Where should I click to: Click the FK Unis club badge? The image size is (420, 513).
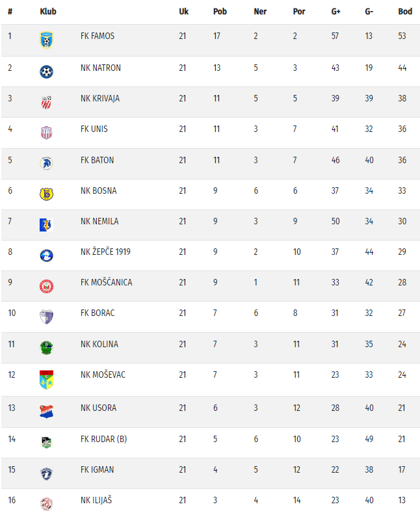click(x=46, y=132)
